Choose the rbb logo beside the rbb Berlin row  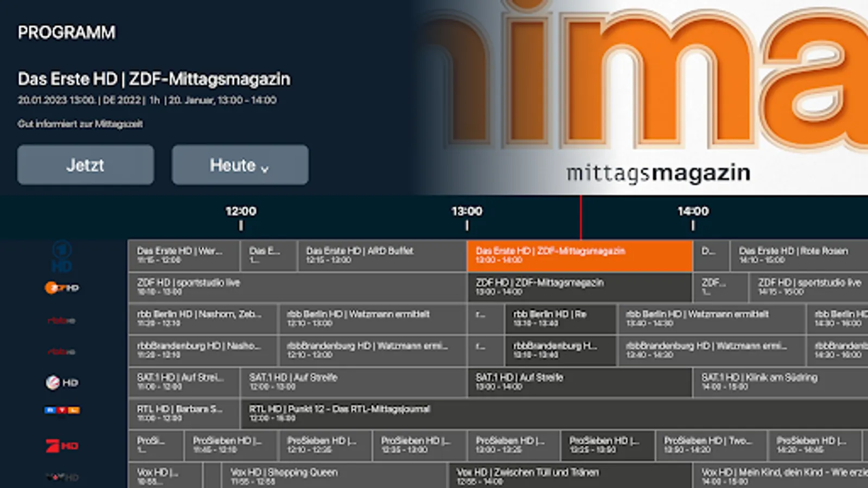[x=61, y=320]
